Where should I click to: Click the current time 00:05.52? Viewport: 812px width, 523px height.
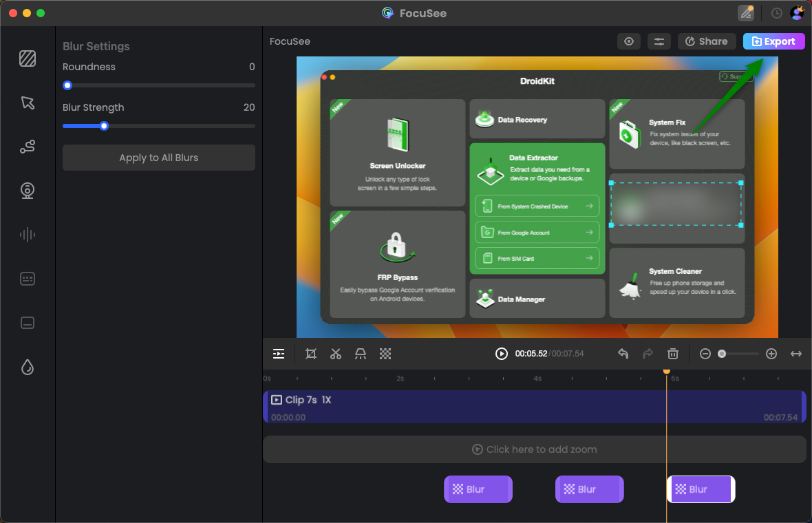coord(531,354)
